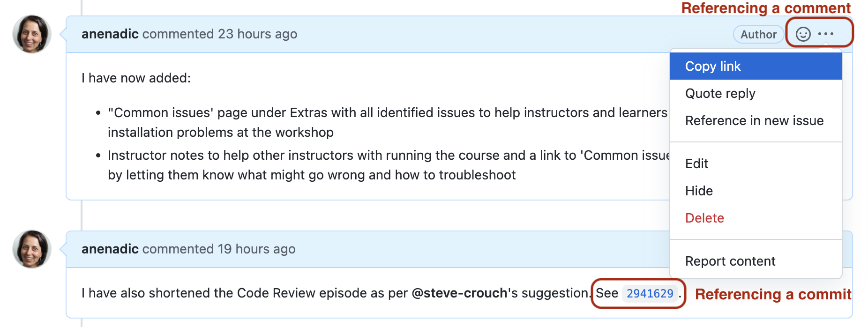Screen dimensions: 868x327
Task: Open commit 2941629 reference link
Action: 649,293
